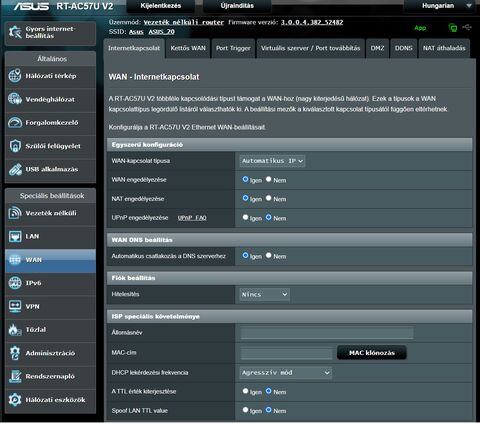Set NAT engedélyezése to Nem
This screenshot has width=480, height=424.
269,198
